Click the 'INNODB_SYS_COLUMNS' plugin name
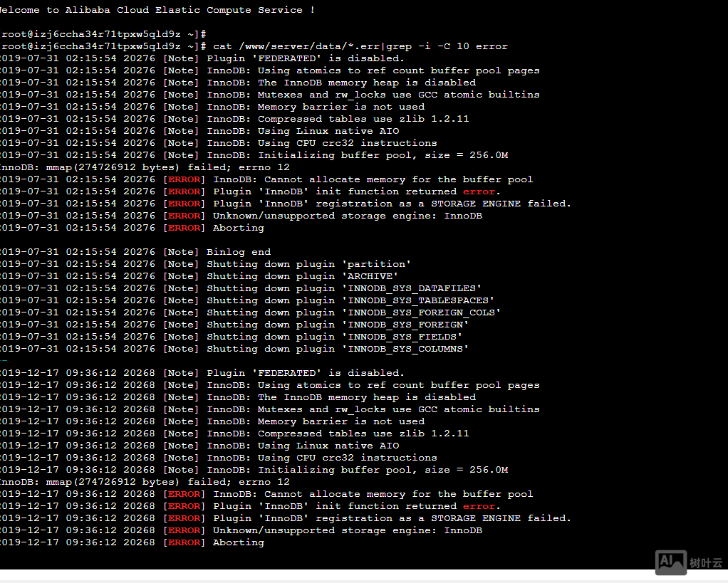 pos(405,349)
